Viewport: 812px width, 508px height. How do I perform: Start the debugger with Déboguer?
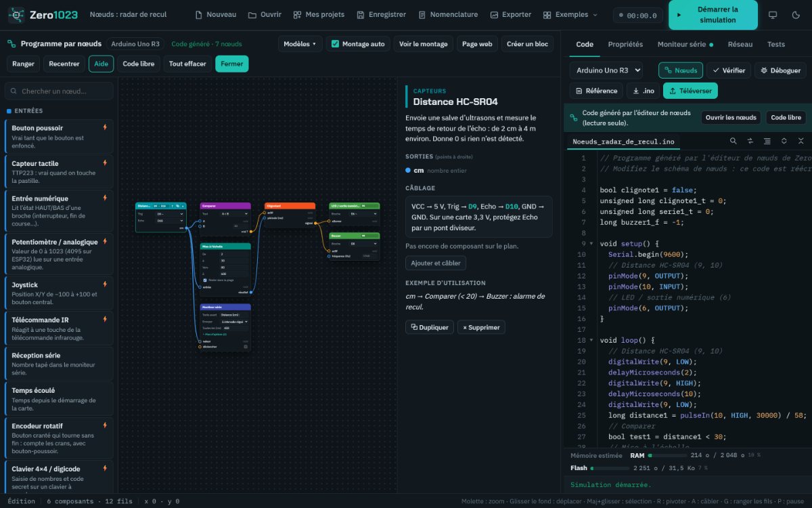click(780, 70)
